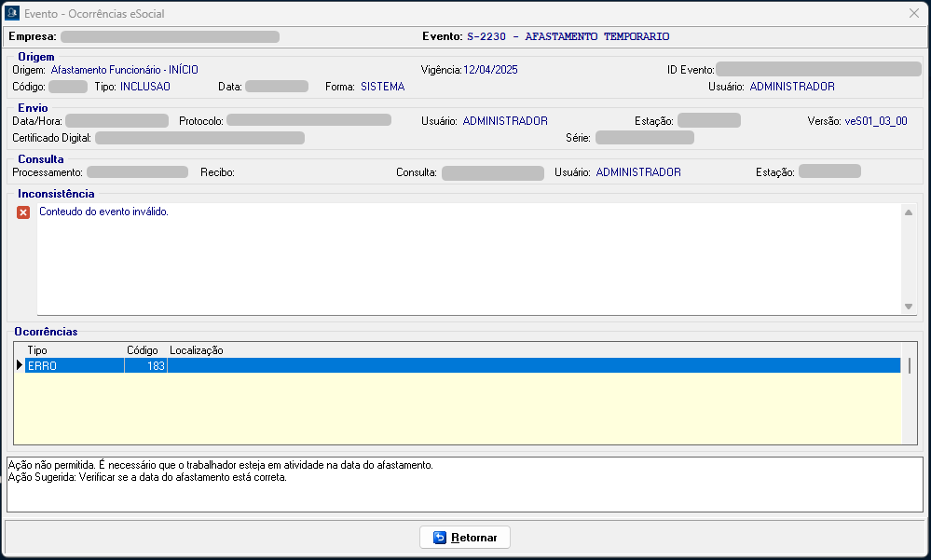Click the red error X icon
The image size is (931, 560).
coord(23,212)
